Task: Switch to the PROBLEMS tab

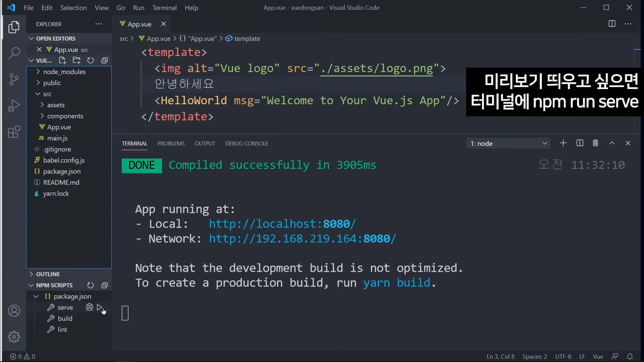Action: click(171, 143)
